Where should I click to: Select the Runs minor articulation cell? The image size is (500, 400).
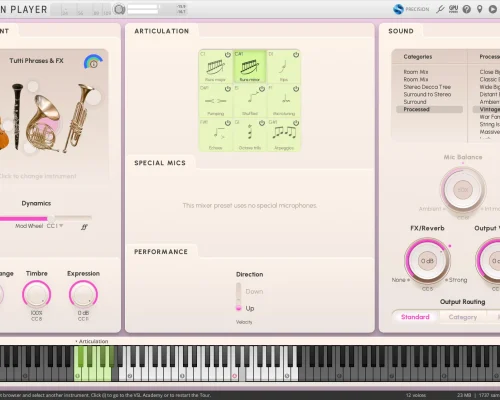pos(250,66)
